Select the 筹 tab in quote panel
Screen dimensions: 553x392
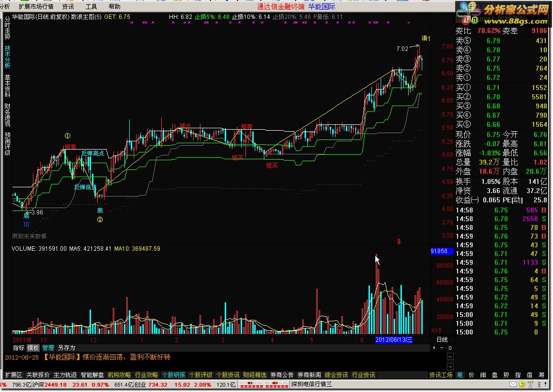pos(541,375)
